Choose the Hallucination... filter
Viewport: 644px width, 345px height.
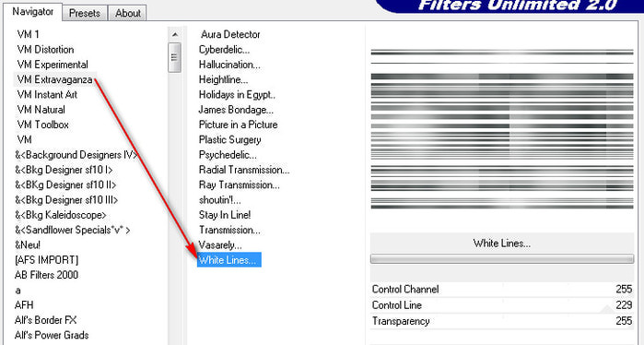click(x=229, y=65)
